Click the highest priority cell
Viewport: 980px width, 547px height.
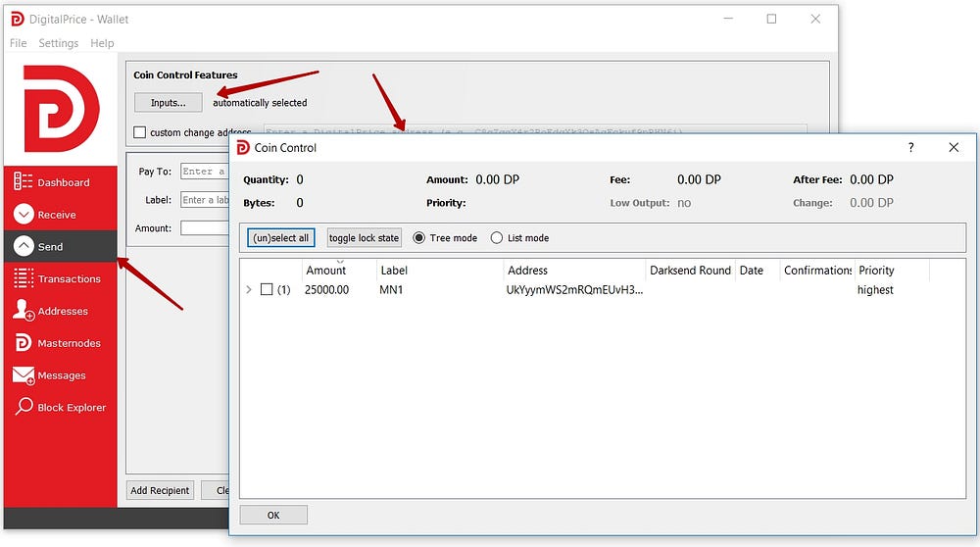(x=875, y=290)
